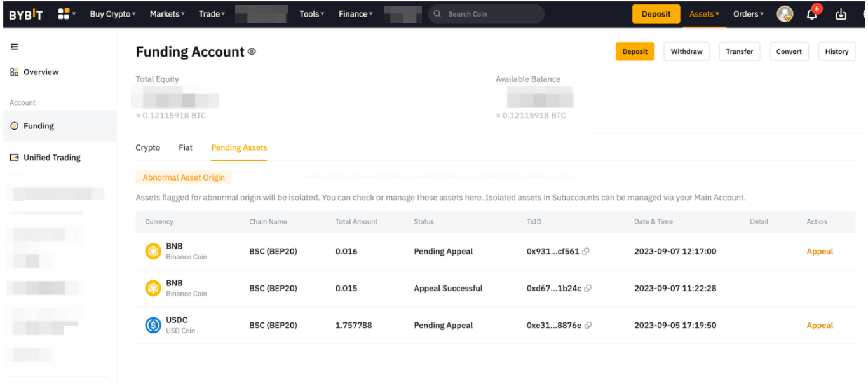The height and width of the screenshot is (384, 868).
Task: Click the Bybit logo
Action: tap(26, 15)
